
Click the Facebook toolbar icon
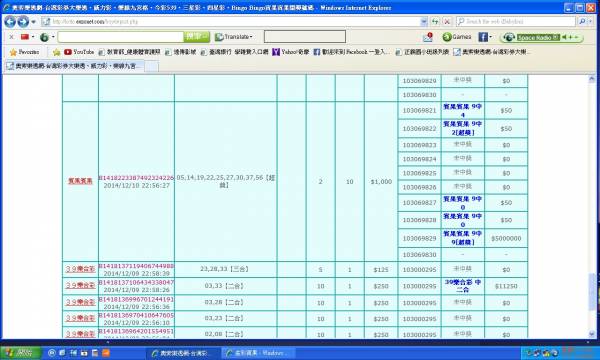pyautogui.click(x=483, y=37)
